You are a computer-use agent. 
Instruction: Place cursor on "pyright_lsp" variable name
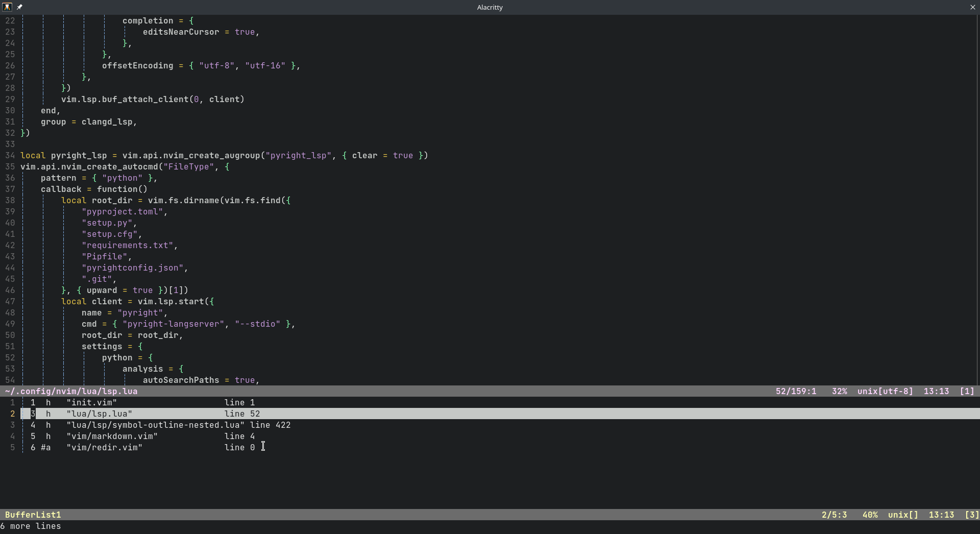79,155
